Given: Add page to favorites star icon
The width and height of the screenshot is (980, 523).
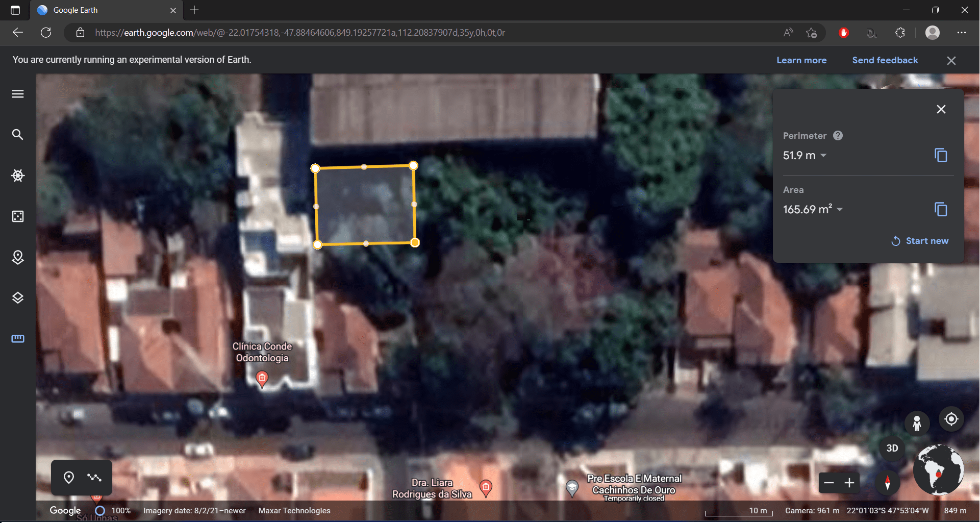Looking at the screenshot, I should (811, 33).
